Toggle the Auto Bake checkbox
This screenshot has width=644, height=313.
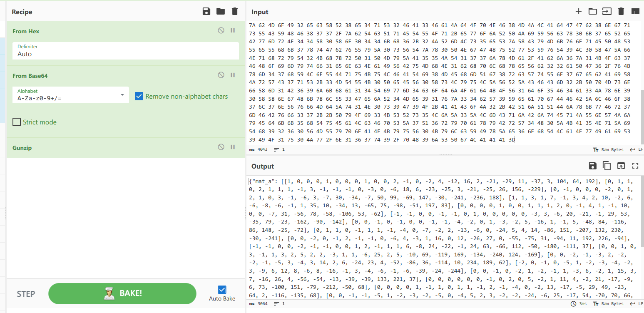pyautogui.click(x=222, y=290)
